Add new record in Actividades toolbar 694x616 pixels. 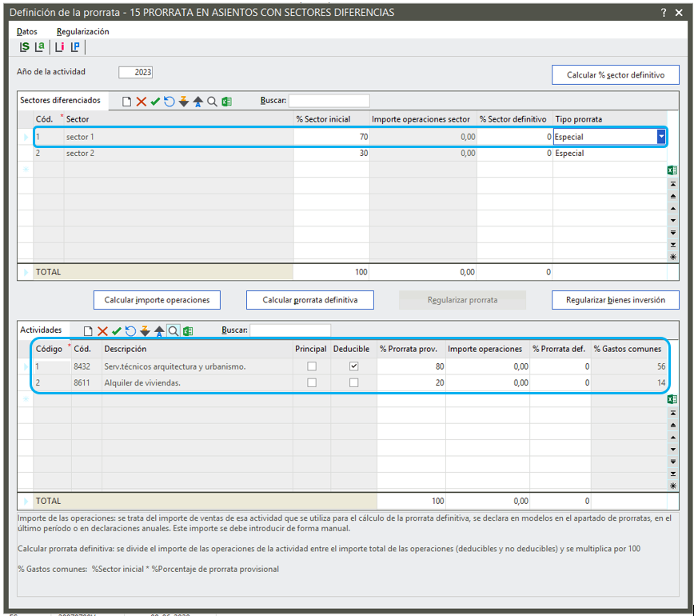pyautogui.click(x=88, y=331)
